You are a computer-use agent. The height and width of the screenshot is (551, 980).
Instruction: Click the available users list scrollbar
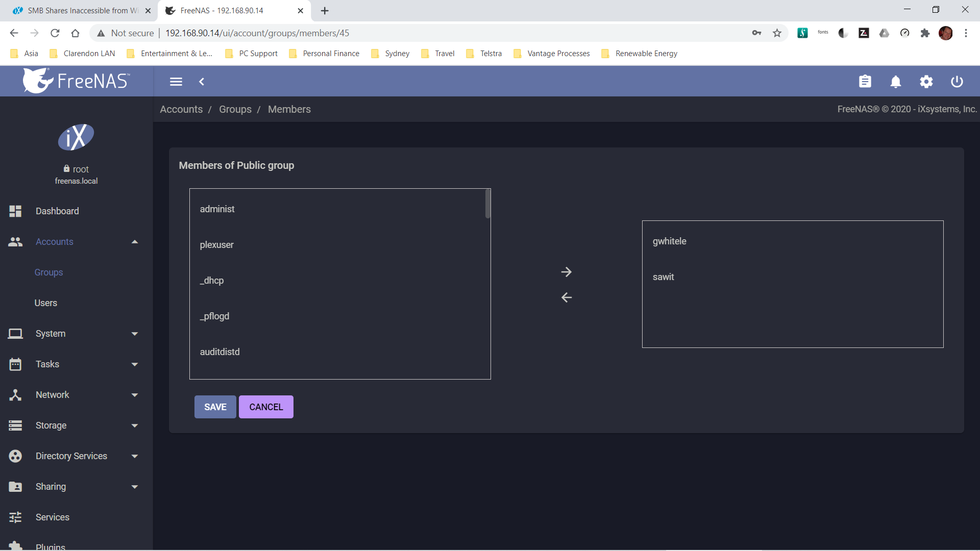[488, 204]
